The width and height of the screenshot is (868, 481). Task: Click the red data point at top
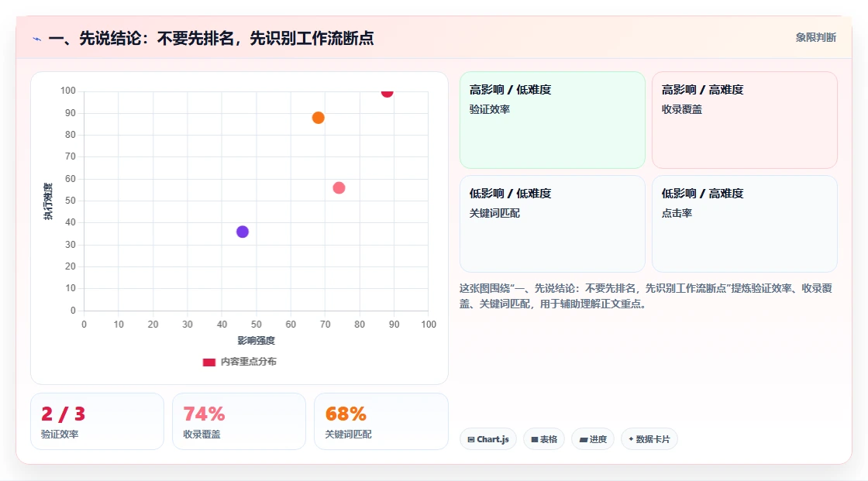coord(387,92)
